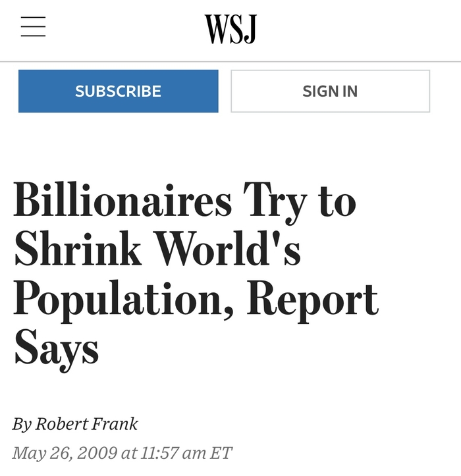Click the "By" text before the author name
461x476 pixels.
pyautogui.click(x=22, y=424)
